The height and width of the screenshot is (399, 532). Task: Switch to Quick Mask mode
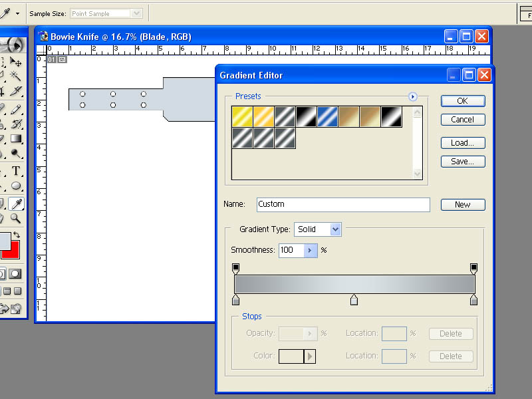(x=15, y=274)
